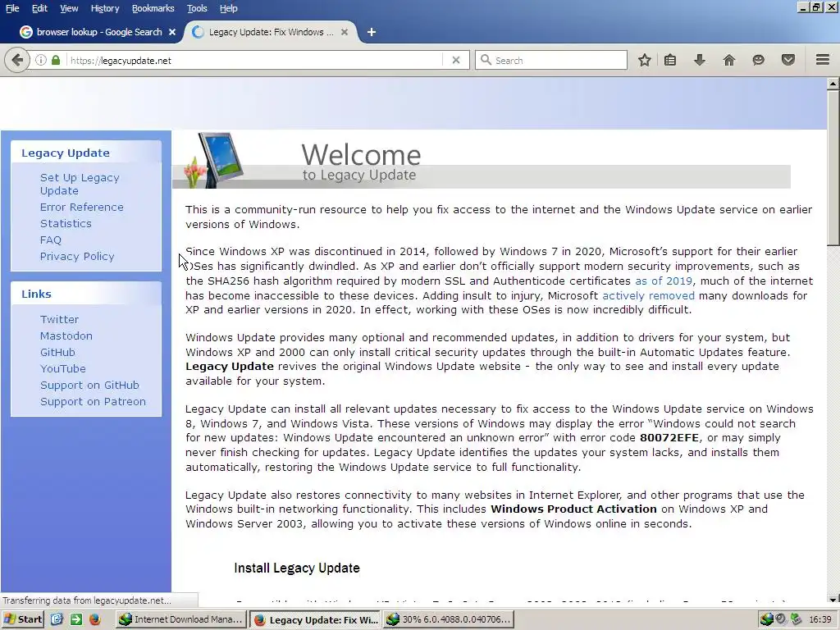
Task: Go back with the browser back arrow
Action: [16, 60]
